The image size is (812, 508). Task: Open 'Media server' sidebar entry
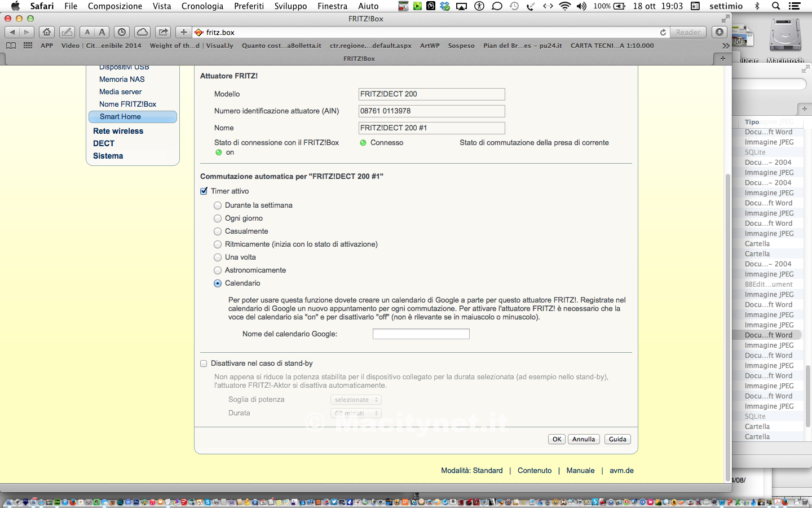(121, 92)
